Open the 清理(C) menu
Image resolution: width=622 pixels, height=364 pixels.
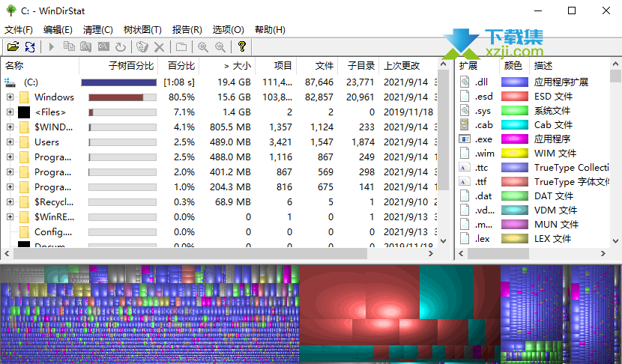pos(98,30)
